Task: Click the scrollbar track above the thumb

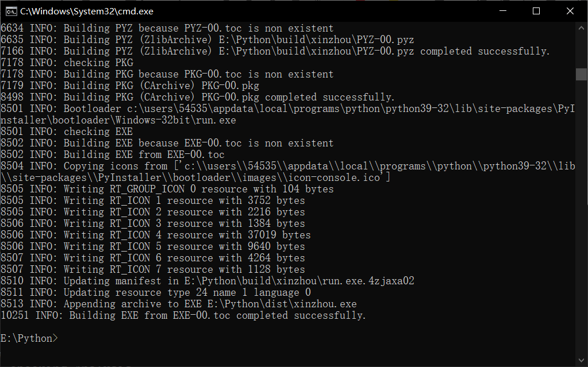Action: tap(582, 49)
